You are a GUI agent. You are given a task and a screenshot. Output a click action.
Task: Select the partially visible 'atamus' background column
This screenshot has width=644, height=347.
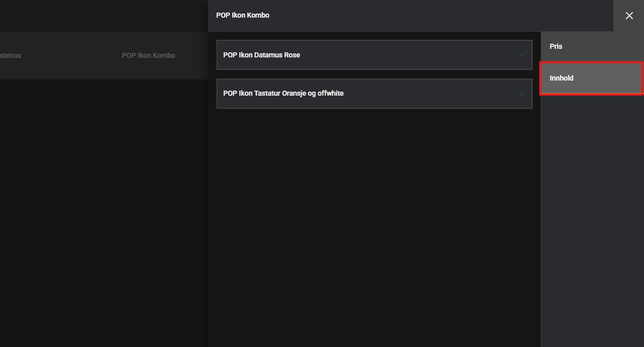coord(10,55)
